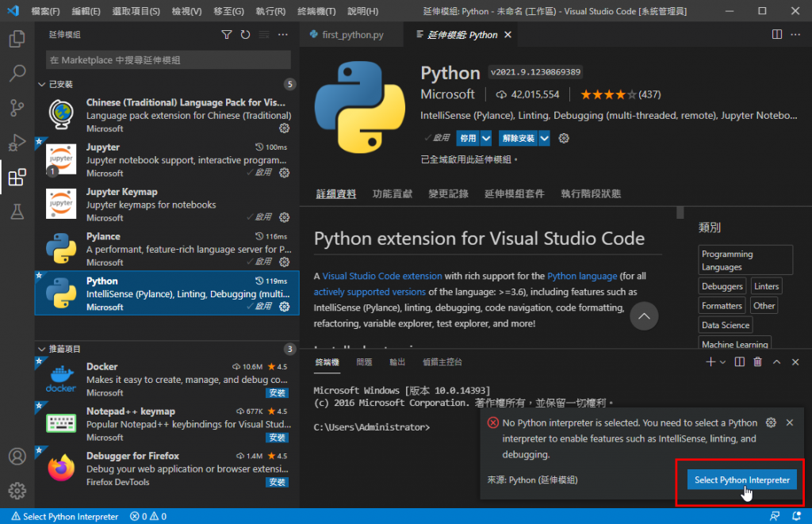The height and width of the screenshot is (524, 812).
Task: Switch to 問題 panel tab
Action: [x=364, y=362]
